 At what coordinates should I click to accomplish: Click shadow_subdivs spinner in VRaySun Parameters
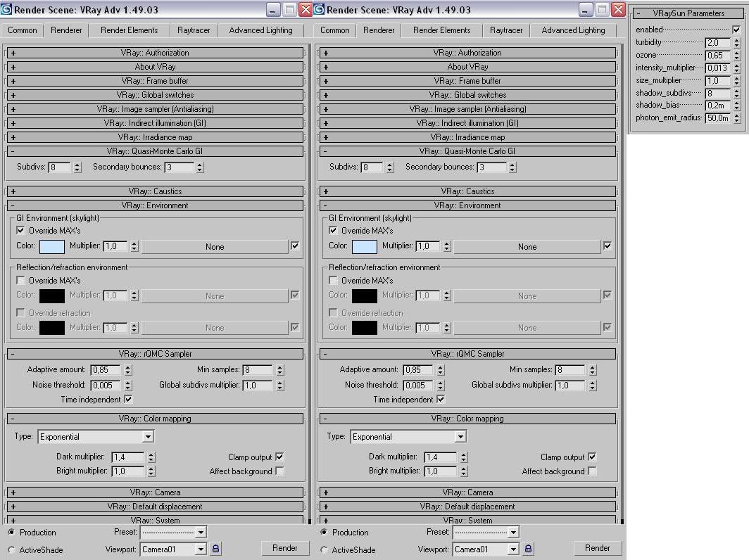click(x=736, y=93)
